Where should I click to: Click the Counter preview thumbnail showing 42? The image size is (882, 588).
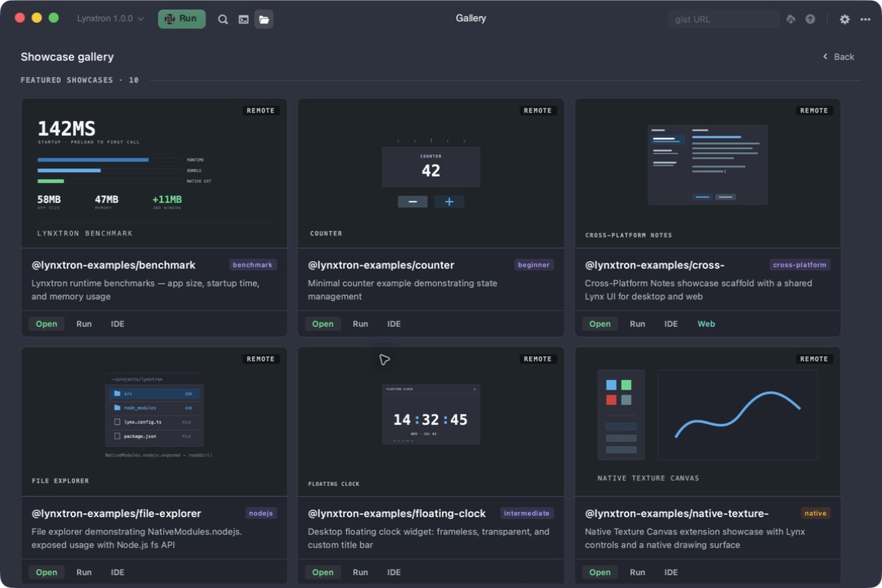tap(431, 173)
